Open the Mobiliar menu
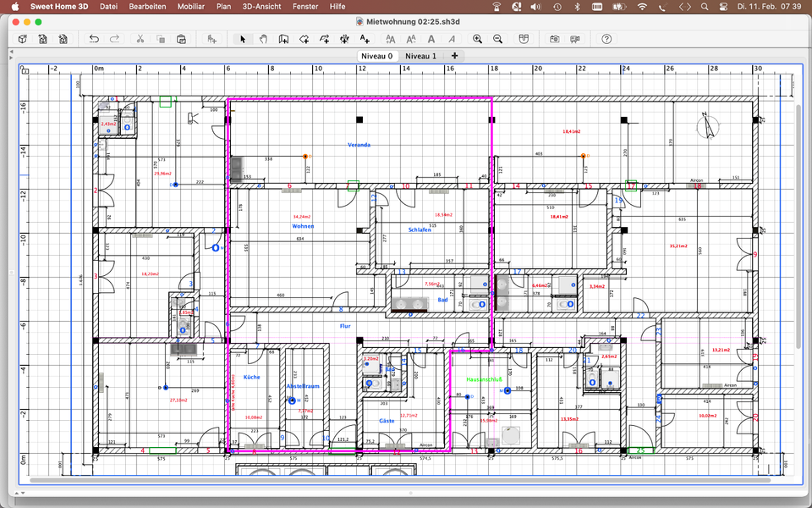 tap(191, 7)
